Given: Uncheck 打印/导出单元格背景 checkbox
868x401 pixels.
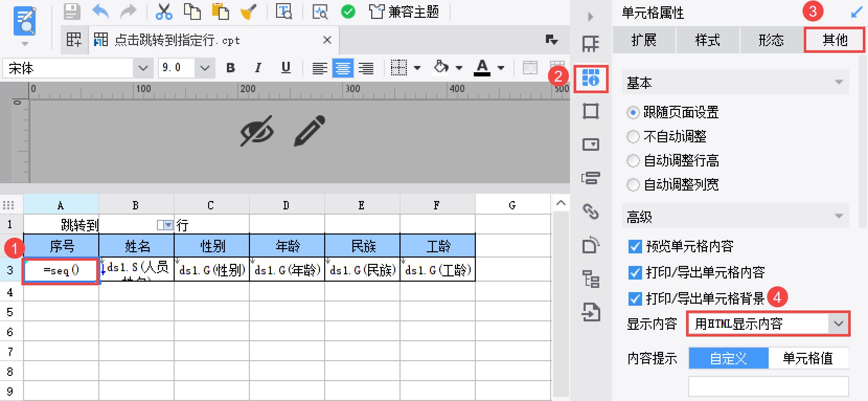Looking at the screenshot, I should point(635,299).
